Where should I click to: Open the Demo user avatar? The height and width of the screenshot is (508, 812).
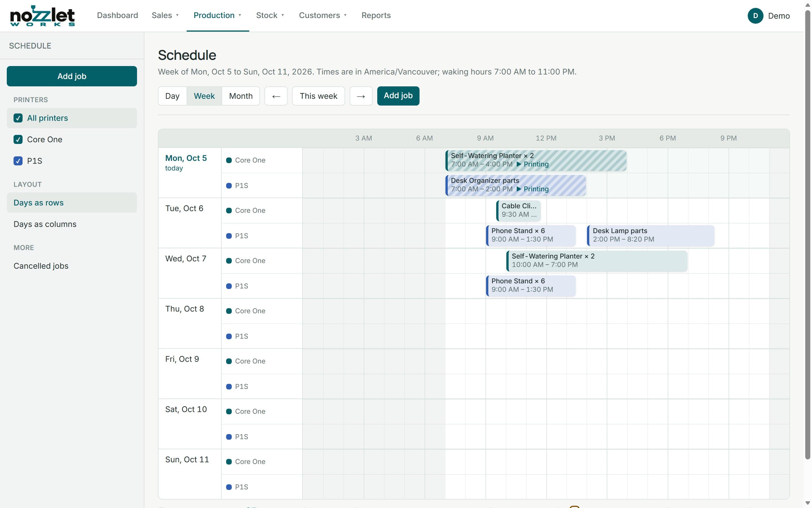[755, 16]
